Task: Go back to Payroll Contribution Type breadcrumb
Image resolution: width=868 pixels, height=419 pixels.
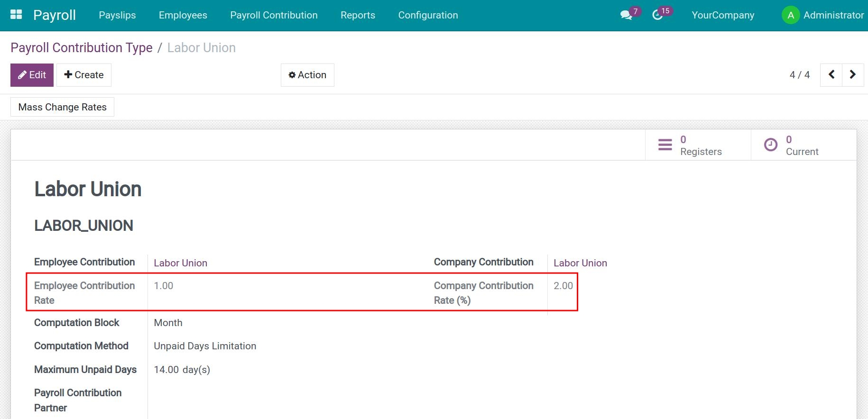Action: click(82, 48)
